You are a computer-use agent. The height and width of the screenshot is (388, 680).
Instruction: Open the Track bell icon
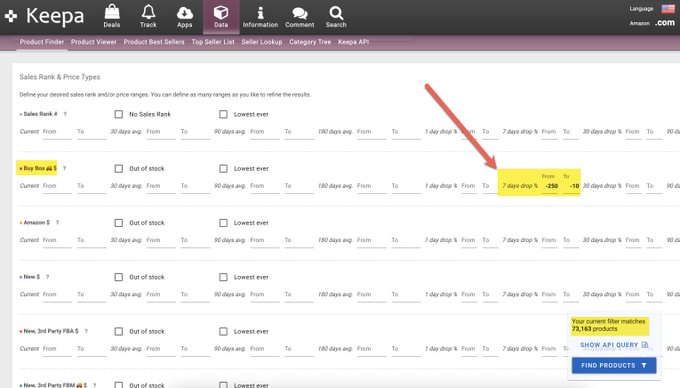[148, 12]
